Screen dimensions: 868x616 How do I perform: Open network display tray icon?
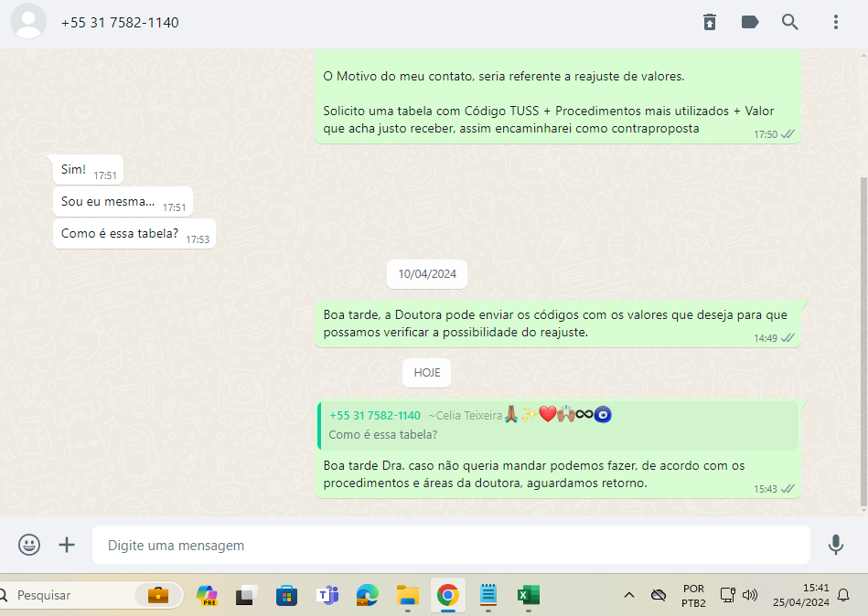pos(727,595)
